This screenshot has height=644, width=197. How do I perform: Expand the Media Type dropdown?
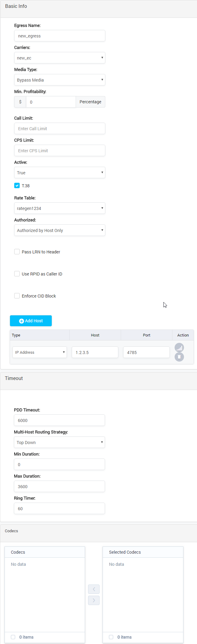(60, 80)
